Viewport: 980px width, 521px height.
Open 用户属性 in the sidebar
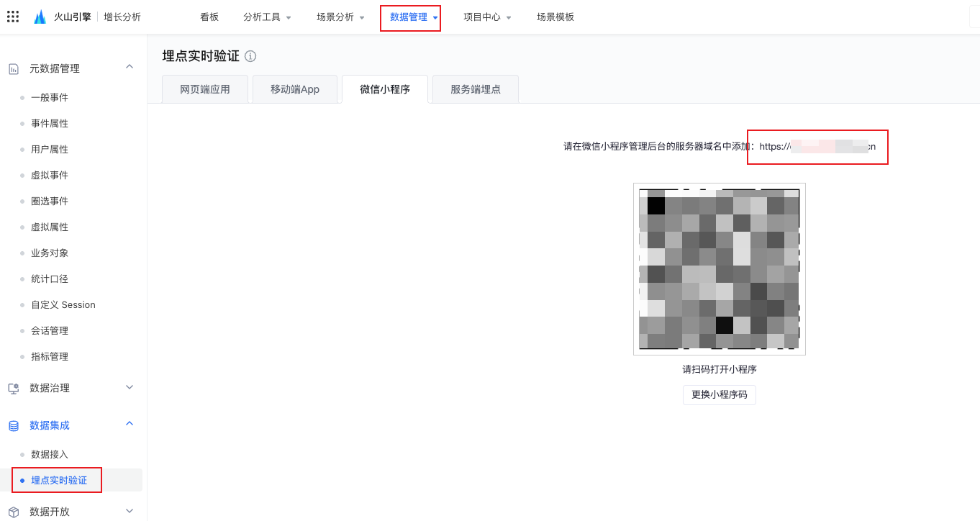[x=50, y=150]
